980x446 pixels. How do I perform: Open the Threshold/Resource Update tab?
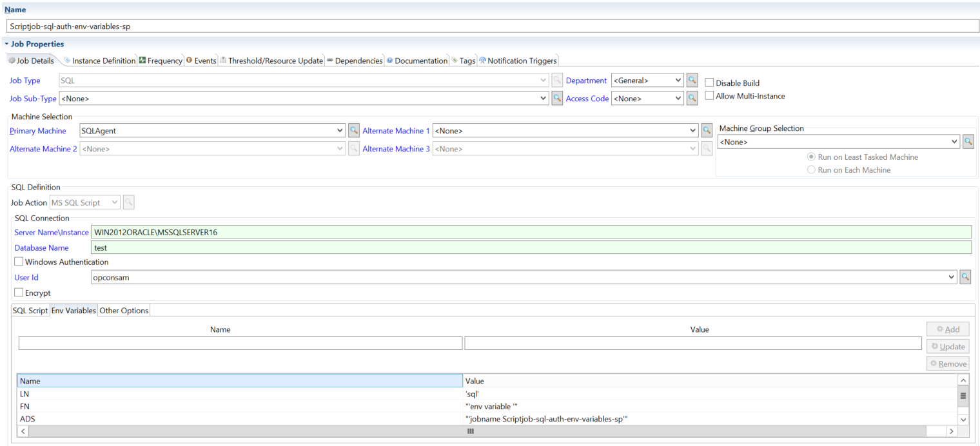pos(271,61)
